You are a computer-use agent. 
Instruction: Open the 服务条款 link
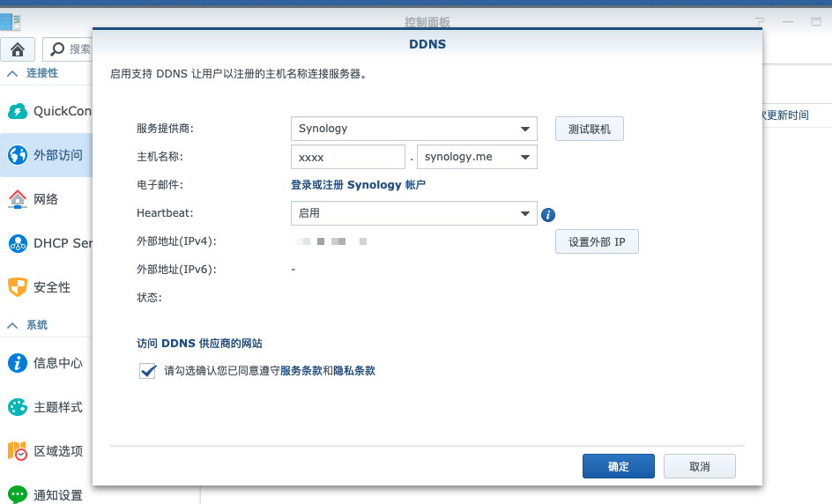[301, 371]
